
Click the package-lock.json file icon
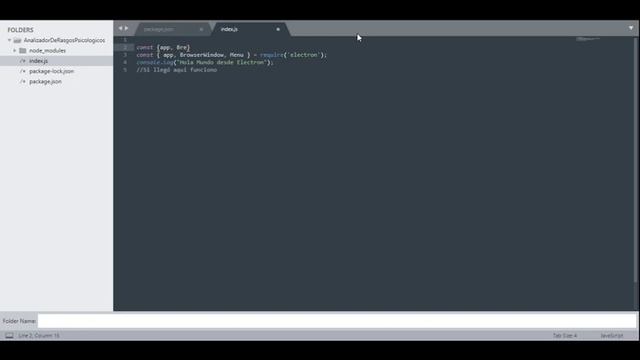tap(23, 71)
